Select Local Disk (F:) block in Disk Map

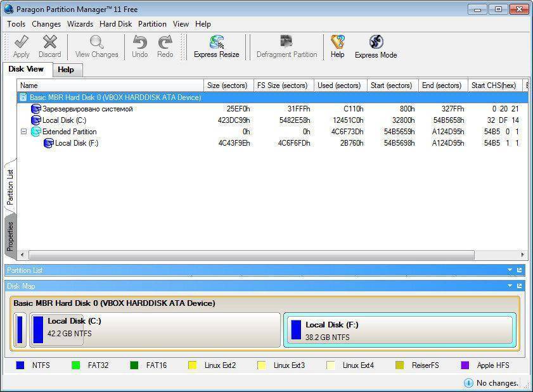click(x=399, y=330)
